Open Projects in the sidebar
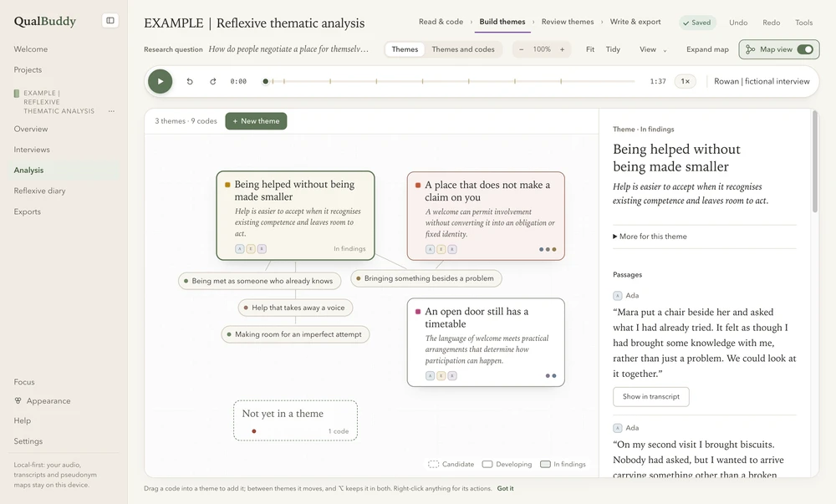 [x=28, y=70]
